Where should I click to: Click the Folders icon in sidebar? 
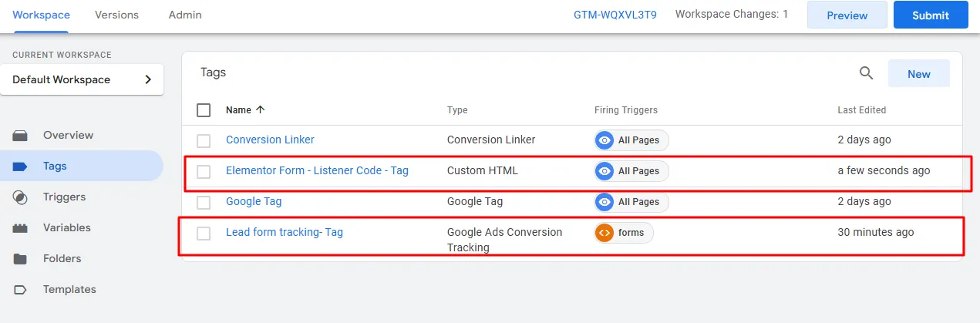(x=20, y=259)
